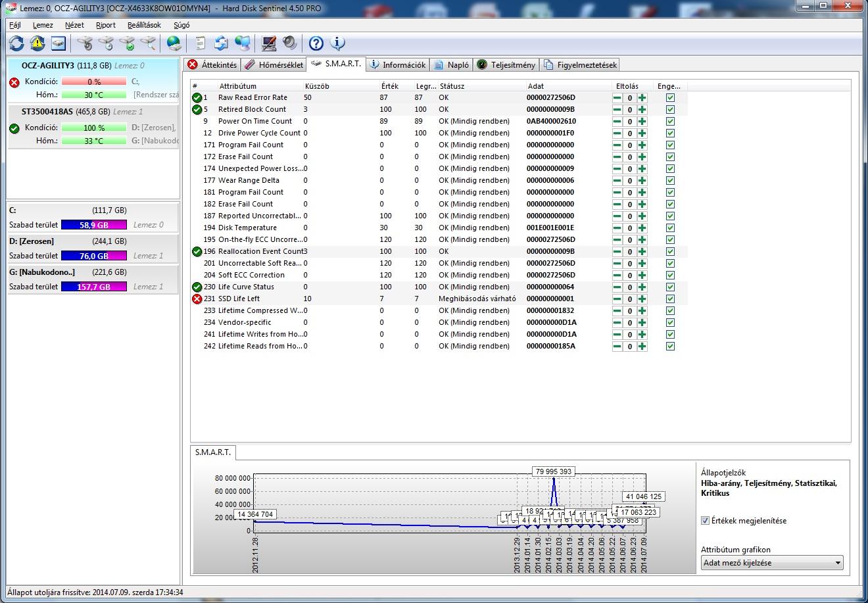Uncheck the Értékek megjelenítése checkbox
Viewport: 868px width, 603px height.
pyautogui.click(x=705, y=521)
